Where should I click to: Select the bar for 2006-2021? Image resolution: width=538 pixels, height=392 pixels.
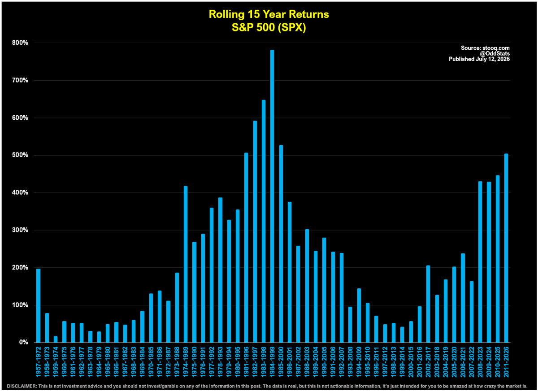pyautogui.click(x=463, y=298)
